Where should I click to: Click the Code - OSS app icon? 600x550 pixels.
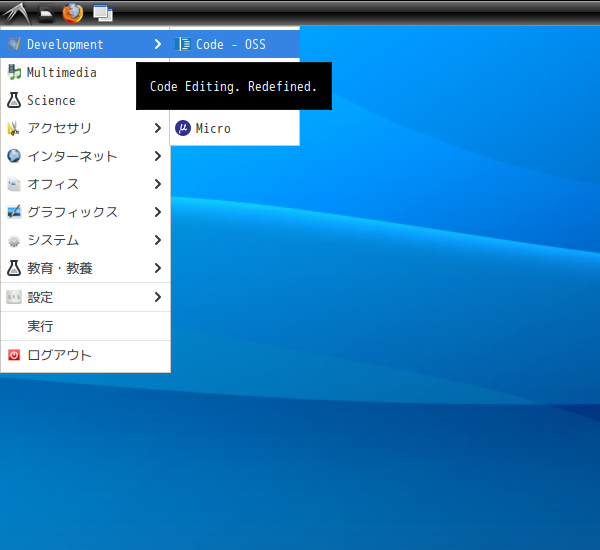pyautogui.click(x=183, y=44)
